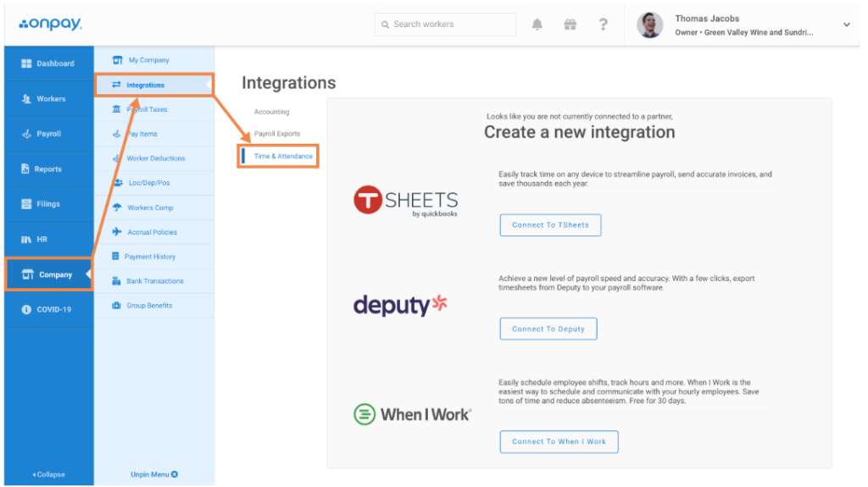Open the gift referral icon

570,25
